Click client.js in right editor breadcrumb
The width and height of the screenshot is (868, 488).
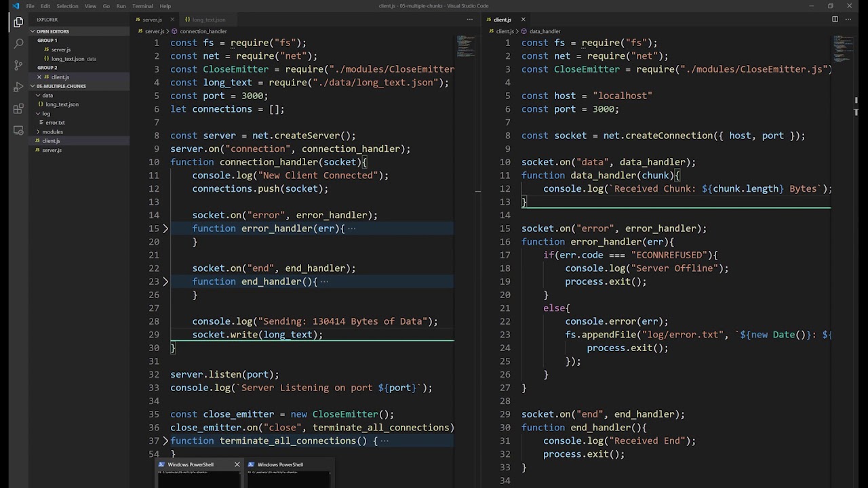[x=505, y=31]
